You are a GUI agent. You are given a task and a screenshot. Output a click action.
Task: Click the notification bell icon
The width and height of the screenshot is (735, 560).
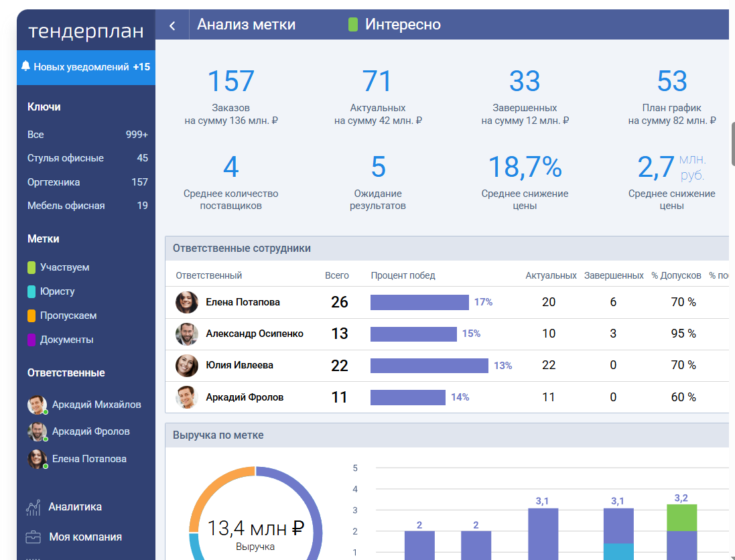point(25,66)
